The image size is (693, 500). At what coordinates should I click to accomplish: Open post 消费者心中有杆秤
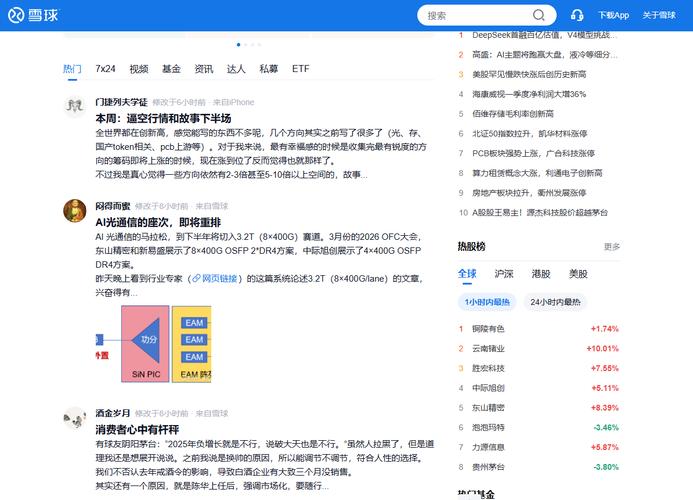tap(137, 430)
